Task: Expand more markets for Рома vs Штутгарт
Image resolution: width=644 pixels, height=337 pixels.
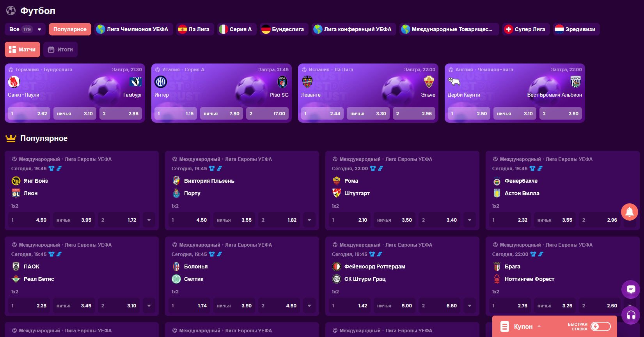Action: coord(470,220)
